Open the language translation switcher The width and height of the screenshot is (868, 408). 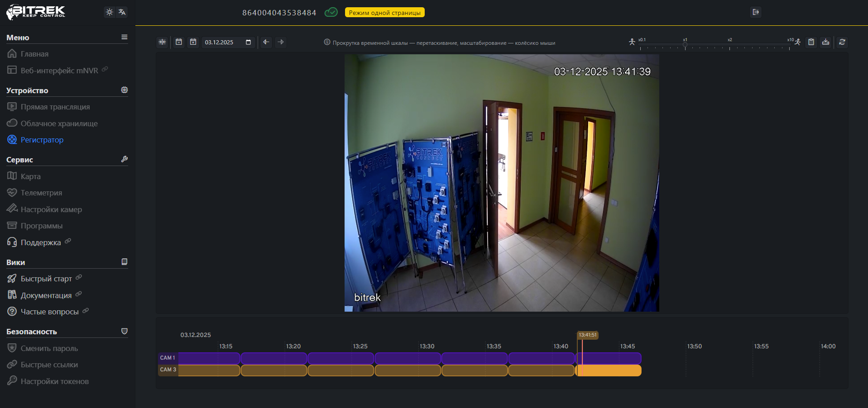(122, 12)
